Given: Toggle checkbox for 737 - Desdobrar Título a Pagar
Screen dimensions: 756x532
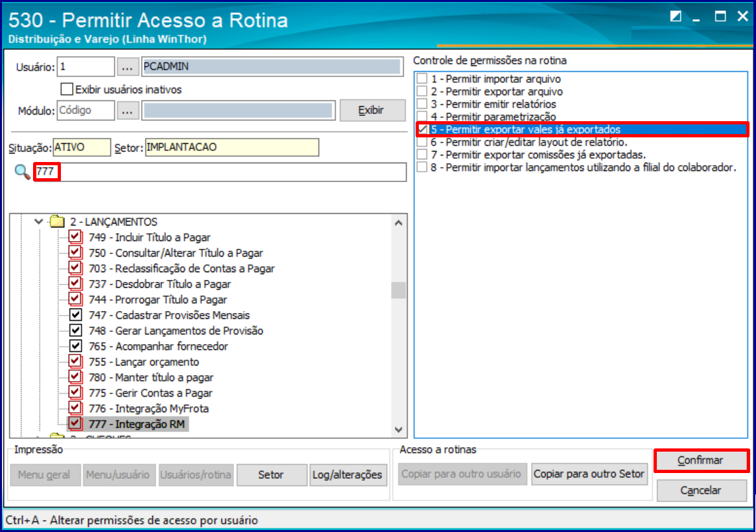Looking at the screenshot, I should [x=75, y=283].
